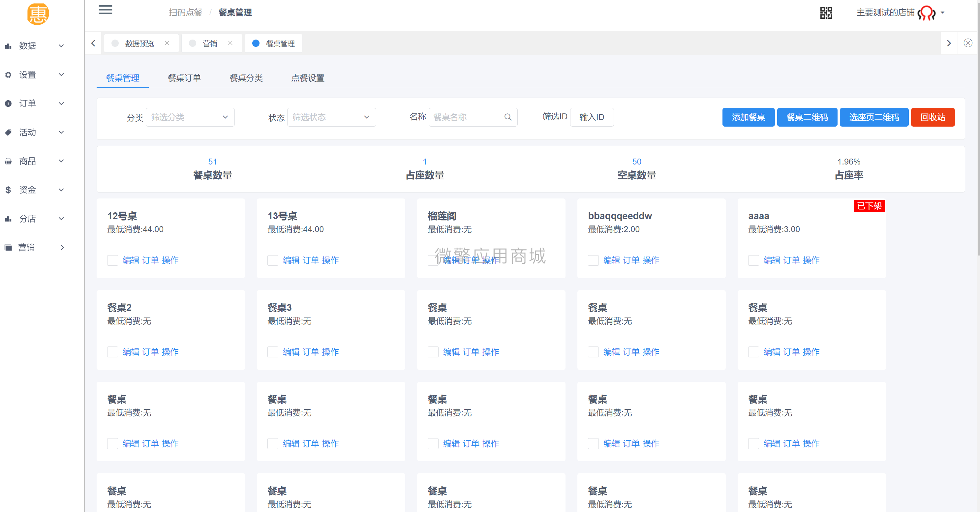Click the 1.96% 占座率 value
Screen dimensions: 980x512
[x=848, y=162]
